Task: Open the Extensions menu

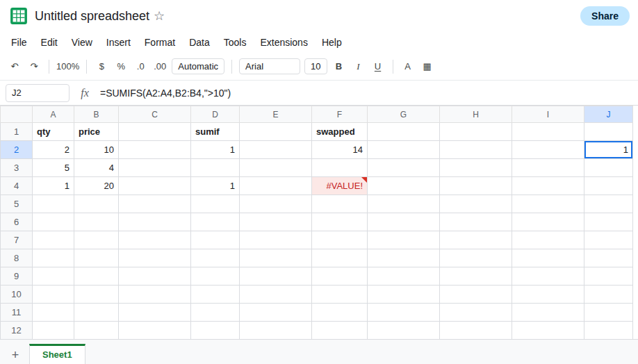Action: click(284, 42)
